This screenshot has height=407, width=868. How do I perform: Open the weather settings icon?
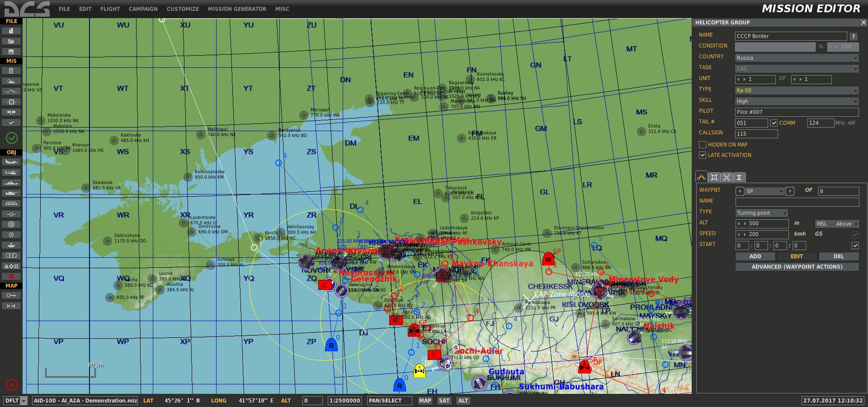pos(11,81)
